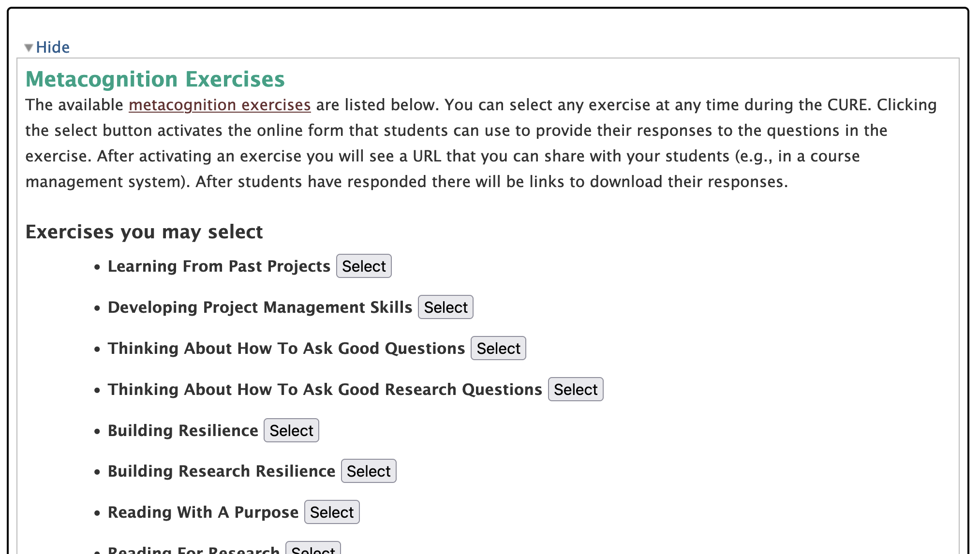This screenshot has width=980, height=554.
Task: Activate Developing Project Management Skills with Select
Action: tap(445, 307)
